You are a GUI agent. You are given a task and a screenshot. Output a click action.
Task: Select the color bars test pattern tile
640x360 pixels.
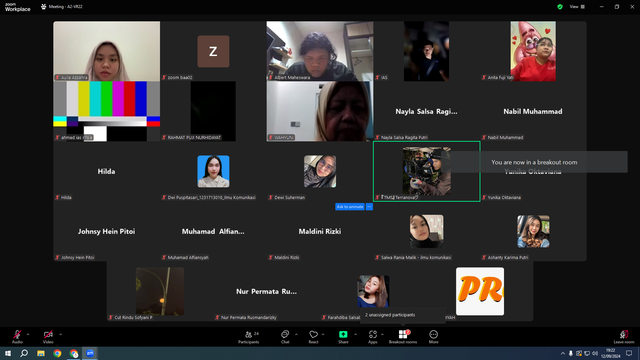[x=107, y=111]
